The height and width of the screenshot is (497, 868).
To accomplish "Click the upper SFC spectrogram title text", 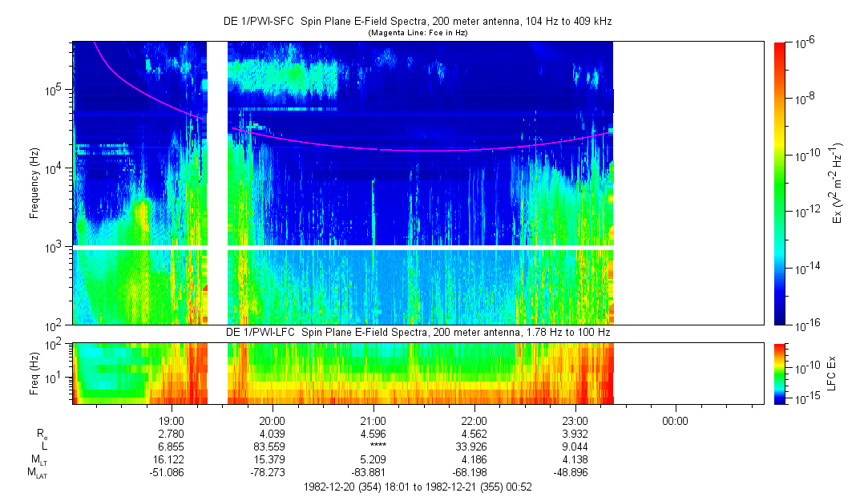I will click(x=418, y=21).
